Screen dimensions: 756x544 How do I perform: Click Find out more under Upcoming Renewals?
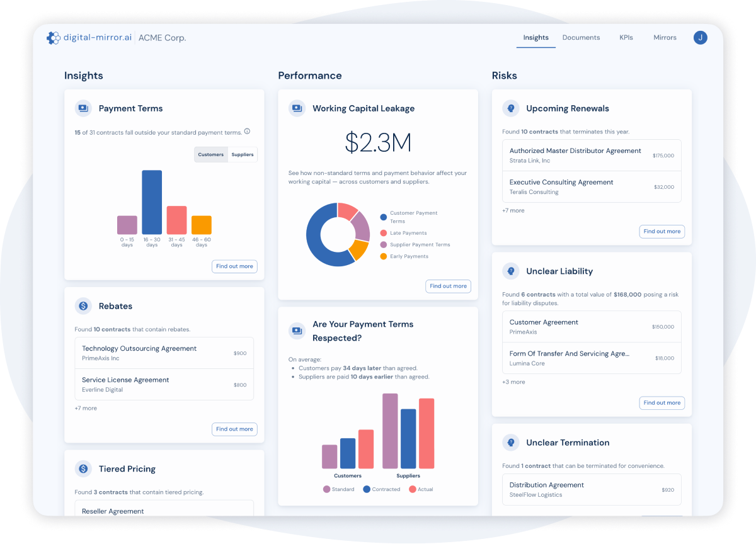coord(661,232)
